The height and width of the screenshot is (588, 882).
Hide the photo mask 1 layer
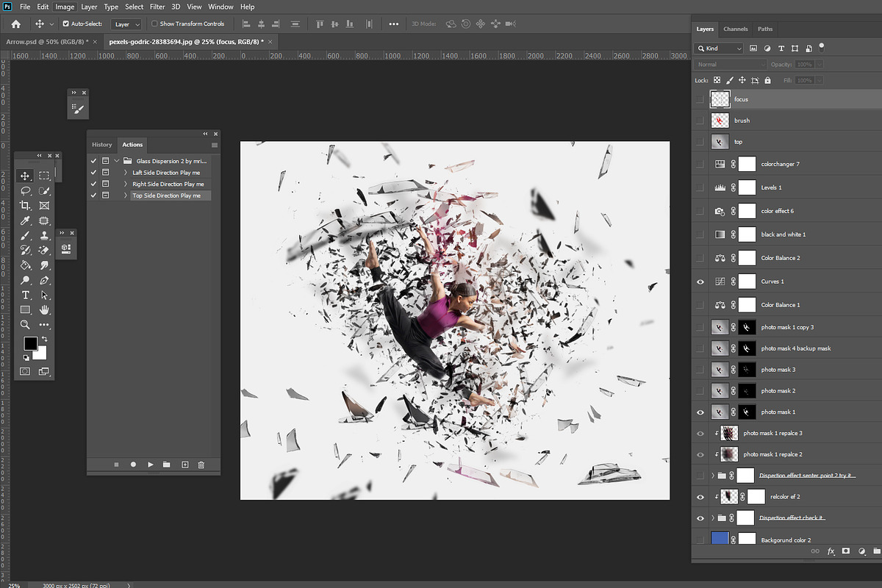700,412
